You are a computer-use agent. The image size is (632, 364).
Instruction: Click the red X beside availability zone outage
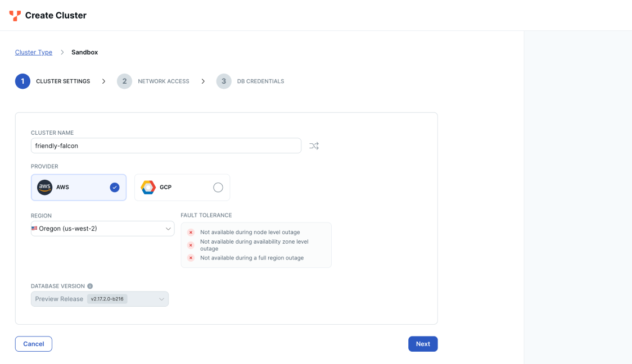coord(191,245)
